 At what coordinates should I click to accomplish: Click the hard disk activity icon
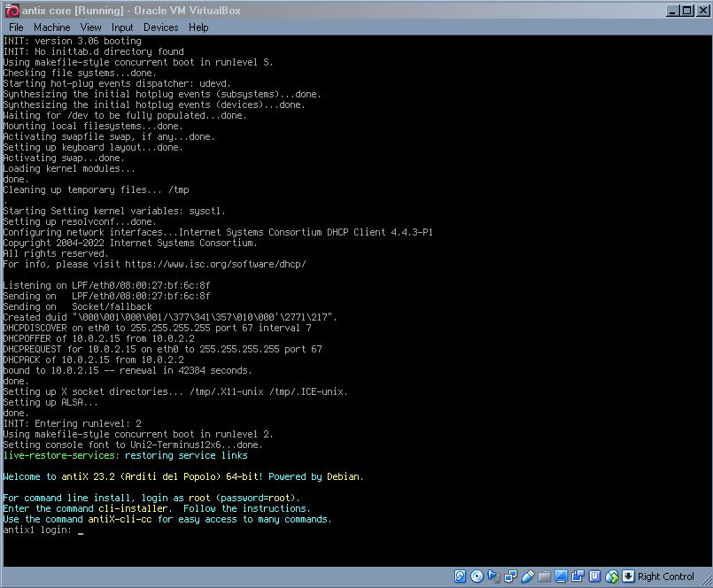(460, 576)
